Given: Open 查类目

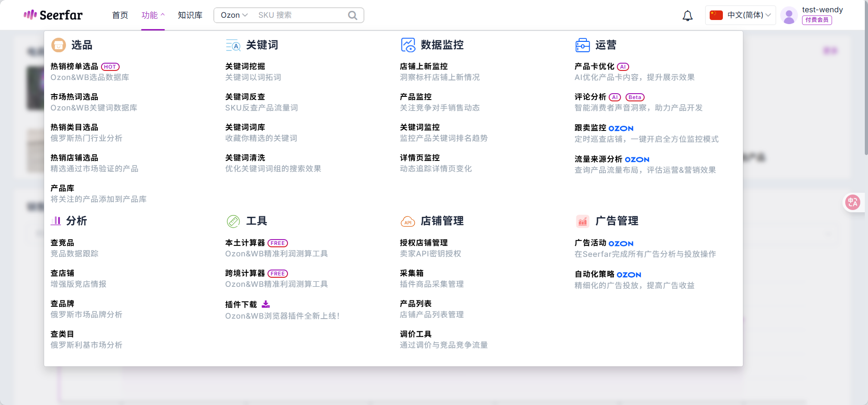Looking at the screenshot, I should tap(62, 334).
